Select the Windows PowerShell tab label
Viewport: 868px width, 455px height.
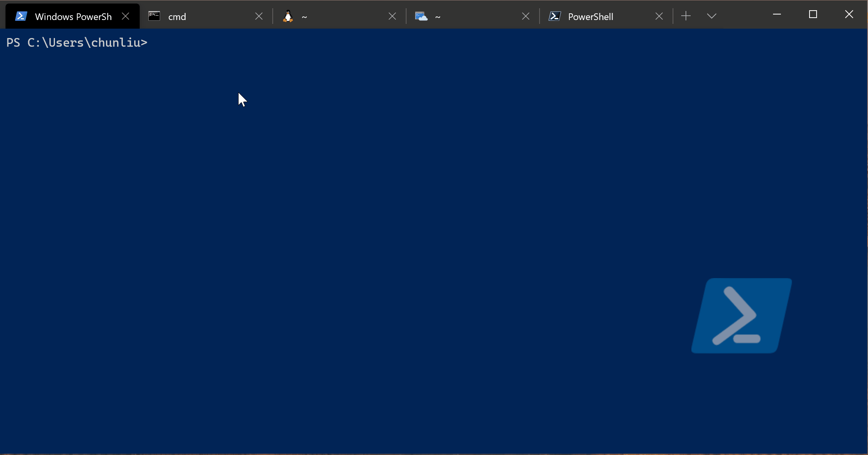pyautogui.click(x=73, y=16)
